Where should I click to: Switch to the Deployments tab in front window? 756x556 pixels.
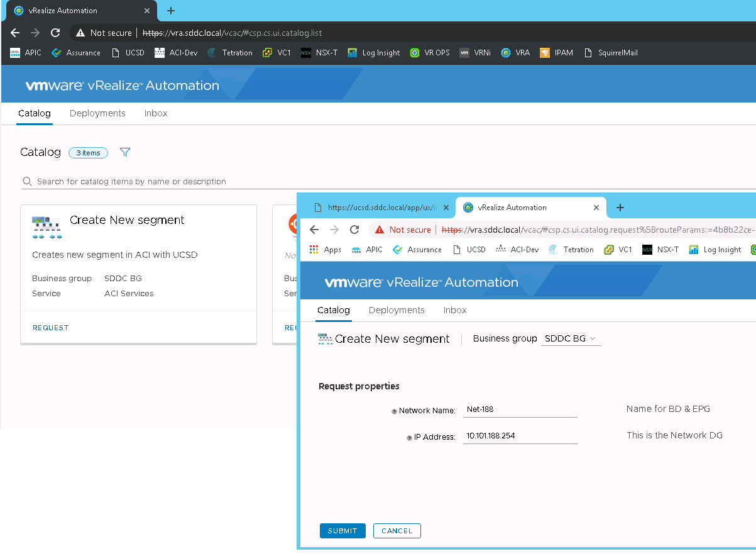(x=397, y=310)
